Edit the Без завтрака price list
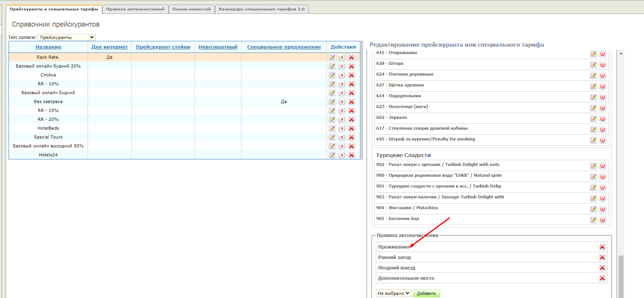Viewport: 644px width, 298px height. click(x=332, y=102)
